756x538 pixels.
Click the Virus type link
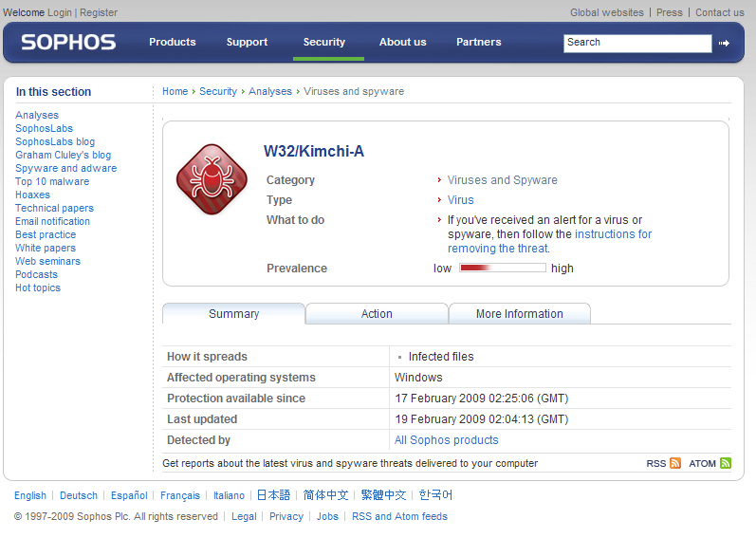(460, 199)
